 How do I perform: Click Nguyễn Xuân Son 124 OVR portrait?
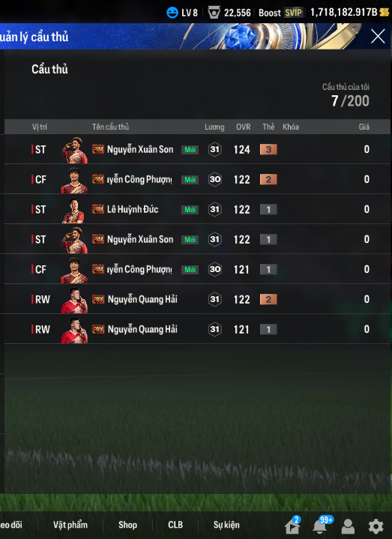click(74, 150)
